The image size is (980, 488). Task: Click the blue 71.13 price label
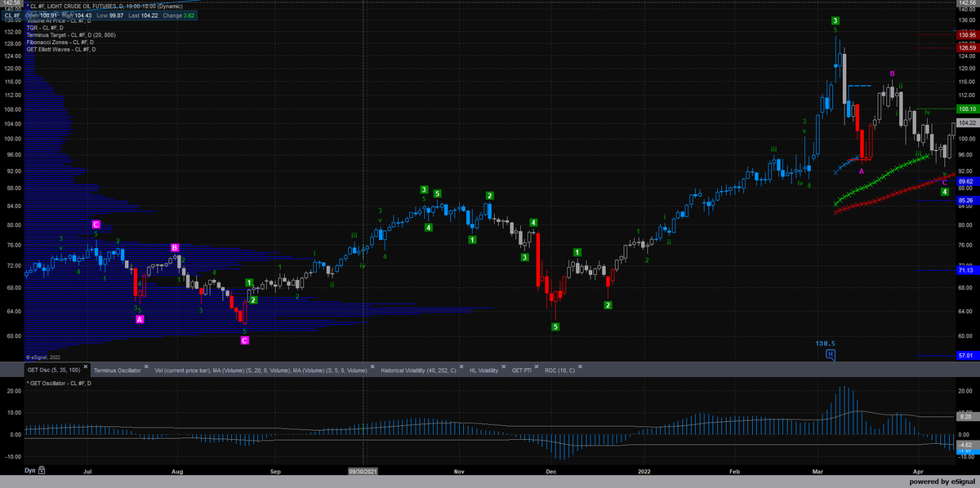coord(967,270)
